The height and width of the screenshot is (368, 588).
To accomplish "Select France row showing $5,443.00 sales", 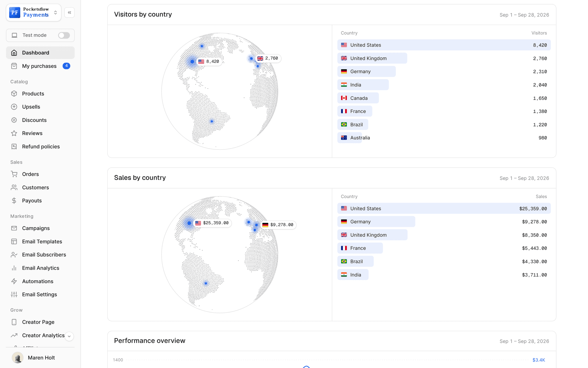I will (444, 248).
